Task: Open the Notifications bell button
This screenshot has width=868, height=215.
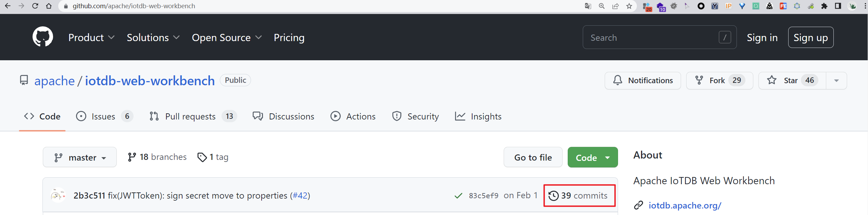Action: pyautogui.click(x=643, y=80)
